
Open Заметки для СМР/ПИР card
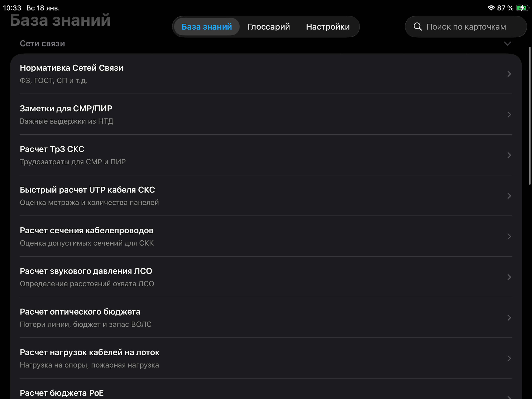(x=266, y=114)
